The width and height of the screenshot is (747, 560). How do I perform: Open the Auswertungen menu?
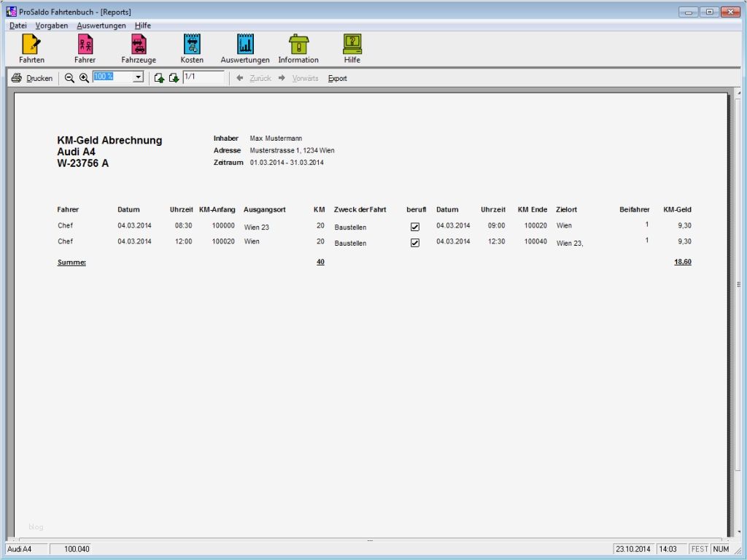click(101, 26)
